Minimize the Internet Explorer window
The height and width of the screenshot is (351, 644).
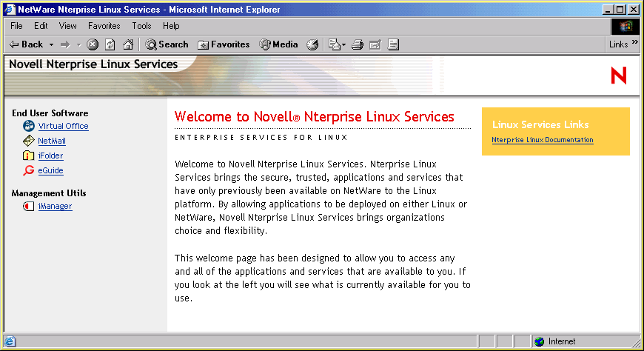[608, 10]
